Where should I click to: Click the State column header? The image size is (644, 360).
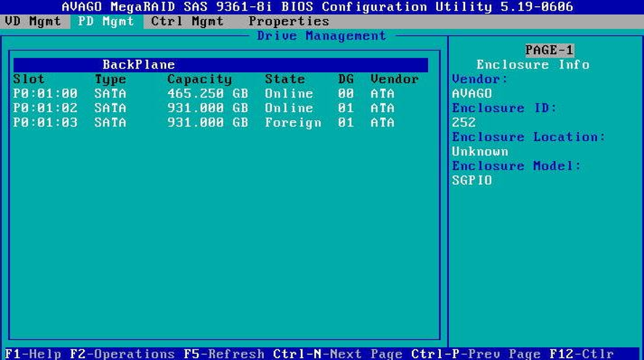284,79
